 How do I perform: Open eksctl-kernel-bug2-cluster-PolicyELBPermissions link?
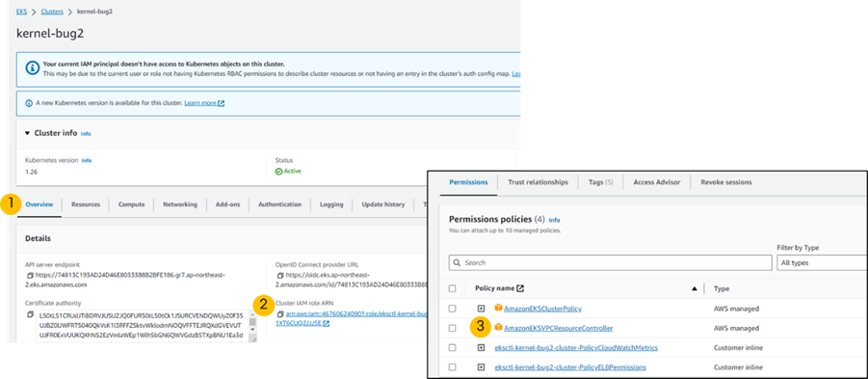pyautogui.click(x=570, y=366)
